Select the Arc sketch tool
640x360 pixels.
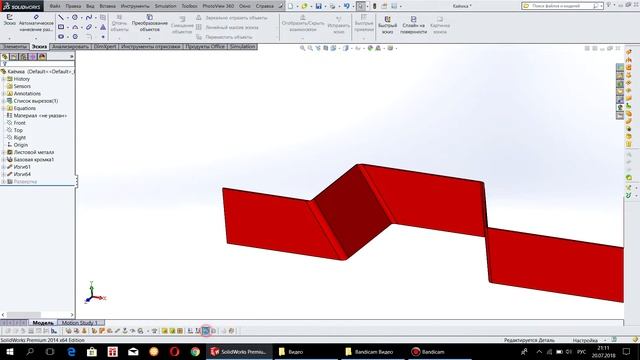point(75,27)
